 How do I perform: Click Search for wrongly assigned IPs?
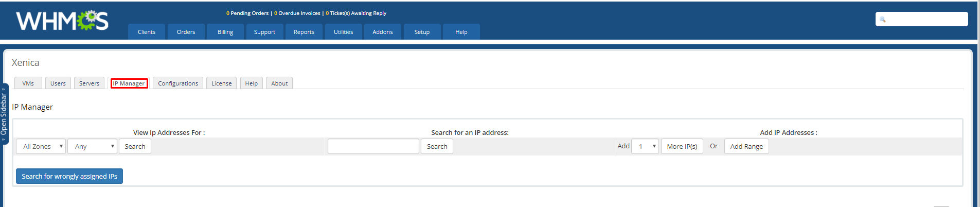[69, 176]
